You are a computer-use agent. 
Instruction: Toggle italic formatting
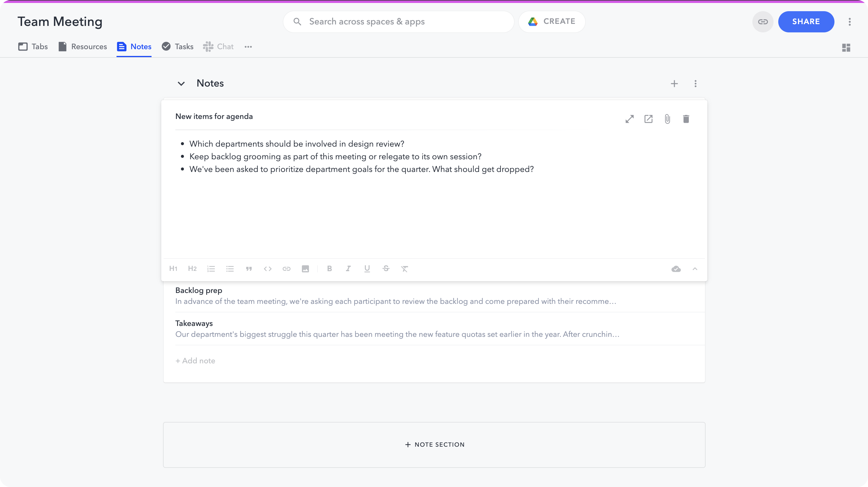tap(348, 269)
